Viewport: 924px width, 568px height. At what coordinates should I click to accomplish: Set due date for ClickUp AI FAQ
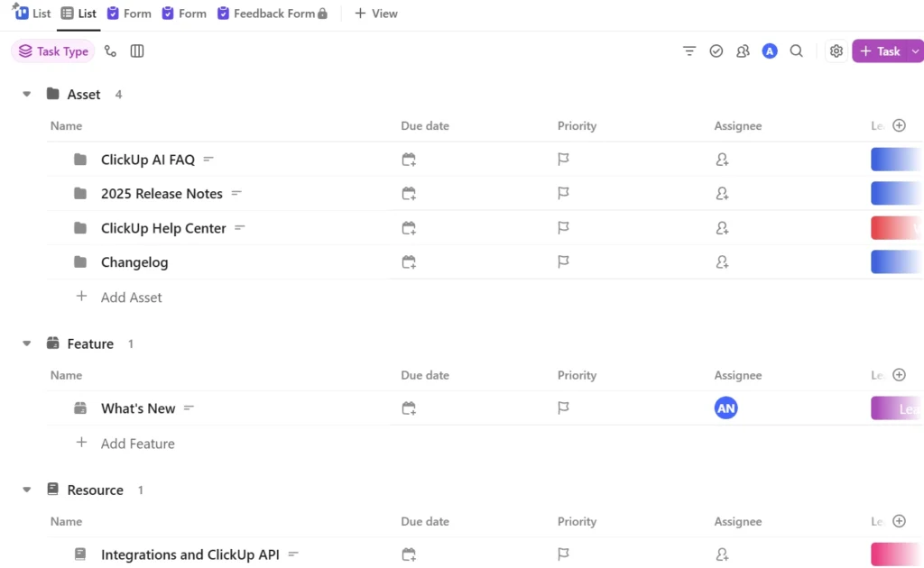pos(409,160)
